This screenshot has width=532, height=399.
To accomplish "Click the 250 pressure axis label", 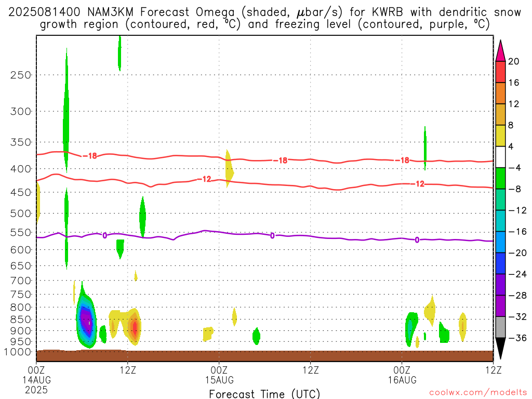I will (x=21, y=75).
